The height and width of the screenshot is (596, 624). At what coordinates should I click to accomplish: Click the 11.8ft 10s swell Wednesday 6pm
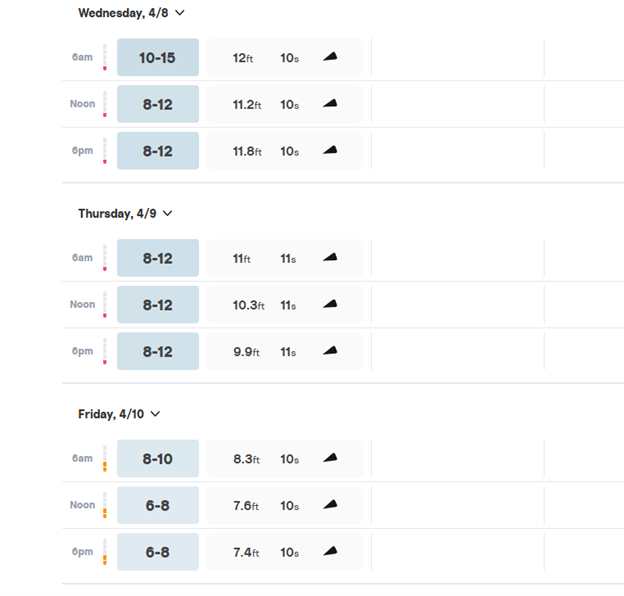pyautogui.click(x=266, y=151)
